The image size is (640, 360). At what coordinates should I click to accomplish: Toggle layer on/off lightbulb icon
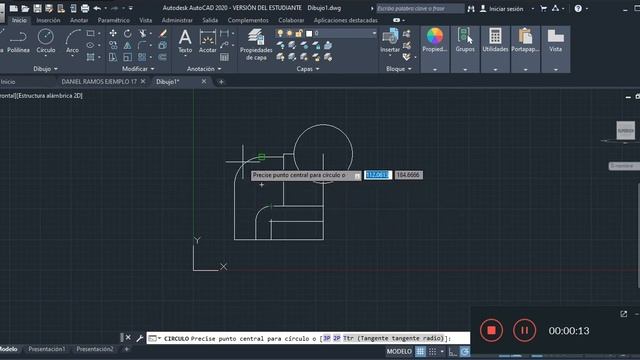[x=280, y=33]
